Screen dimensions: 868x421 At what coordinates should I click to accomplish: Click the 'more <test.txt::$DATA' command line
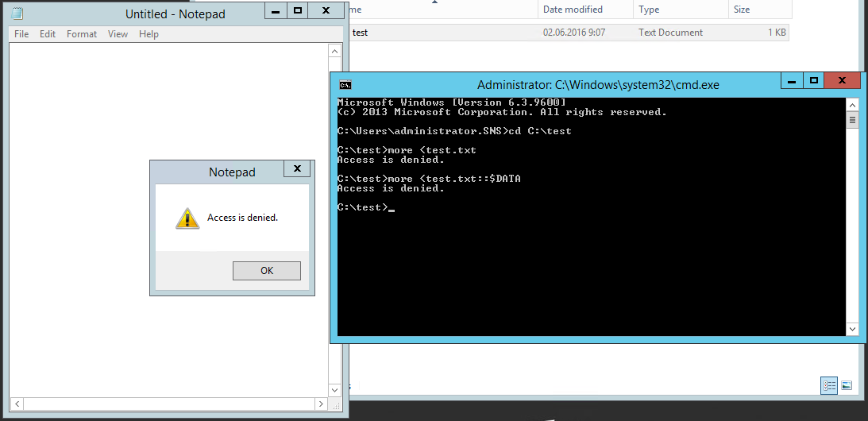pyautogui.click(x=429, y=179)
